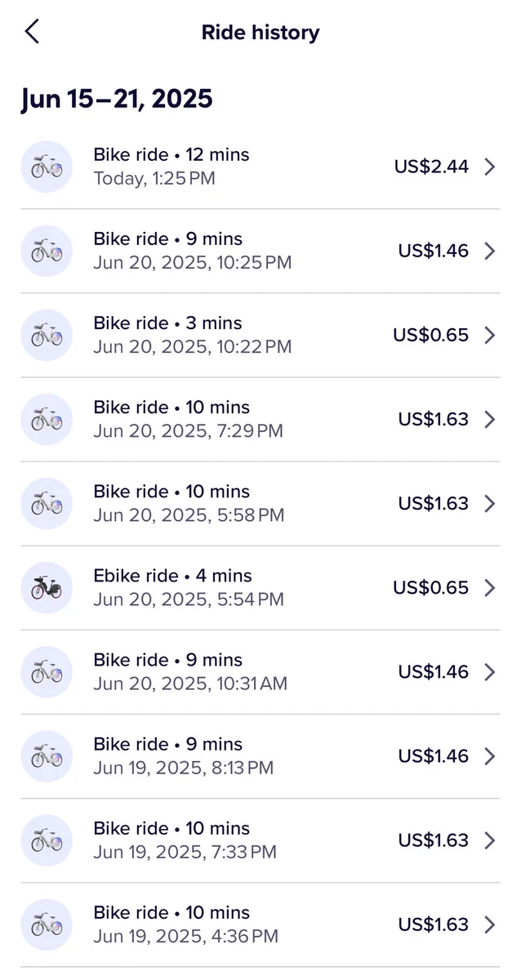The image size is (521, 980).
Task: View ride from Jun 19, 2025, 7:33 PM
Action: [260, 840]
